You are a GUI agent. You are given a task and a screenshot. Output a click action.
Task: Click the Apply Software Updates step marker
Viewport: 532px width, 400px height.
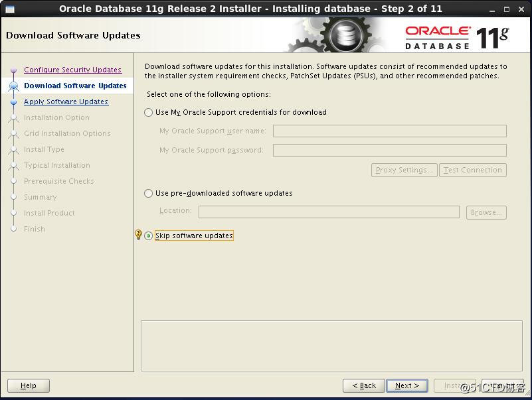tap(13, 101)
